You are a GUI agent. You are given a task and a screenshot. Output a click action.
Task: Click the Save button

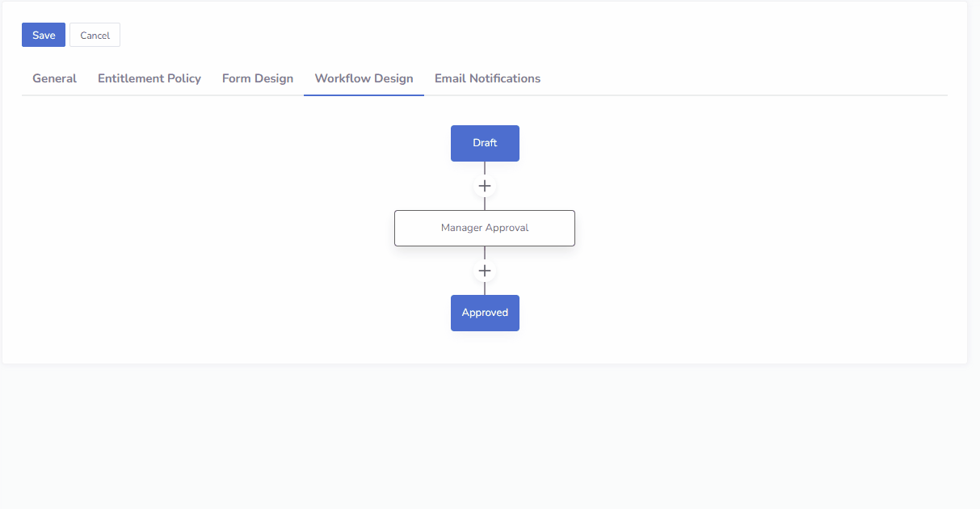43,34
